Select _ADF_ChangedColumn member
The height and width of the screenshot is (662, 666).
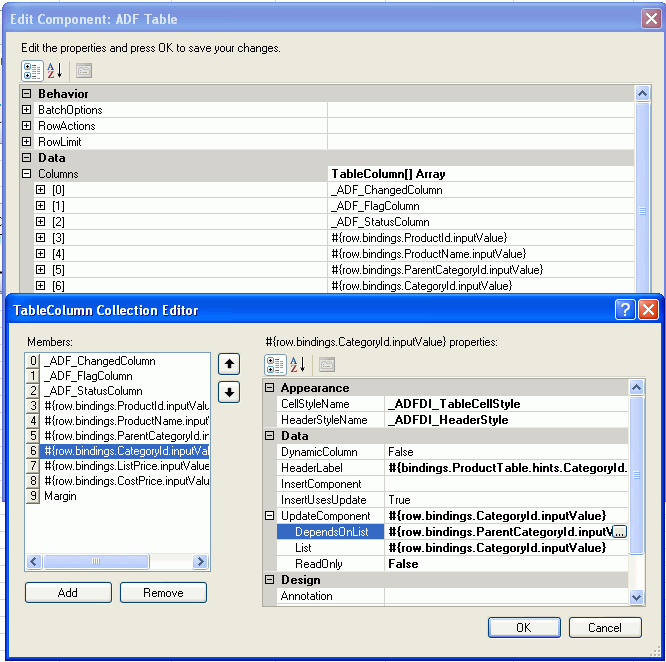coord(117,361)
